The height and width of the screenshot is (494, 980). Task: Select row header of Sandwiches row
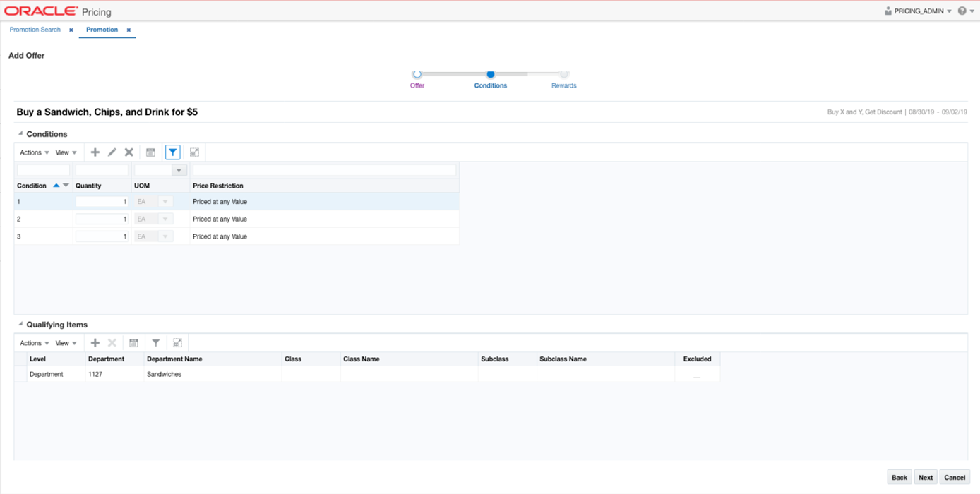pyautogui.click(x=20, y=374)
